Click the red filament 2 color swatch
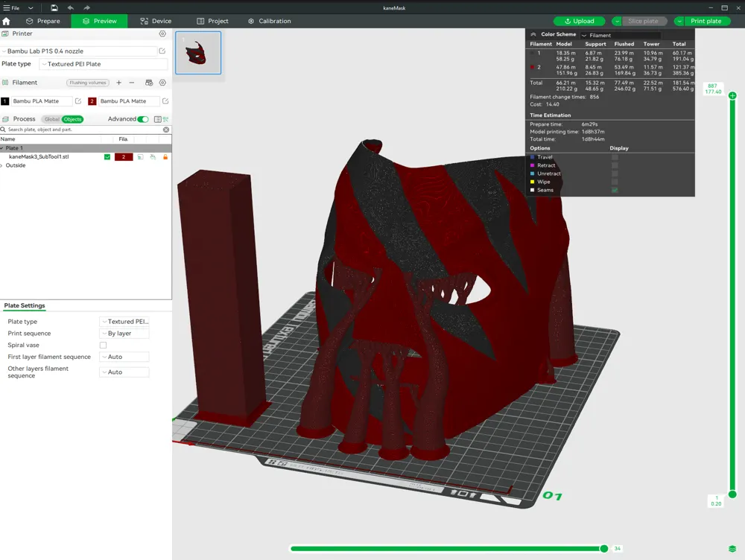The height and width of the screenshot is (560, 745). [92, 101]
